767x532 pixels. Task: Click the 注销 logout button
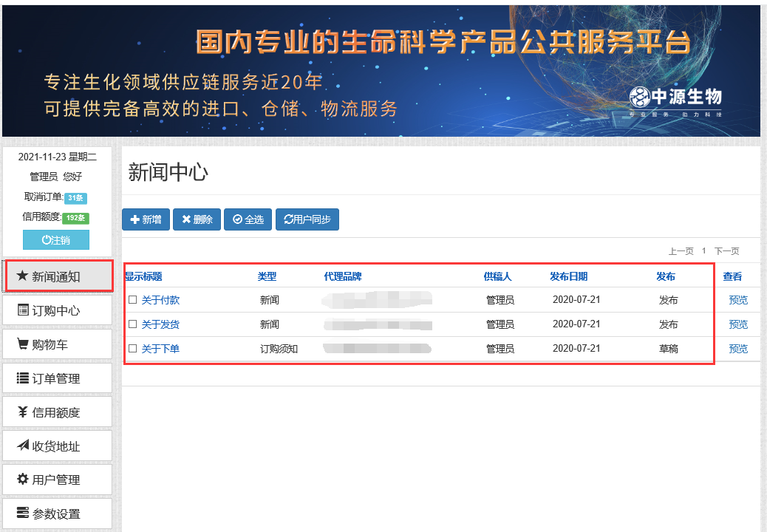click(x=56, y=240)
